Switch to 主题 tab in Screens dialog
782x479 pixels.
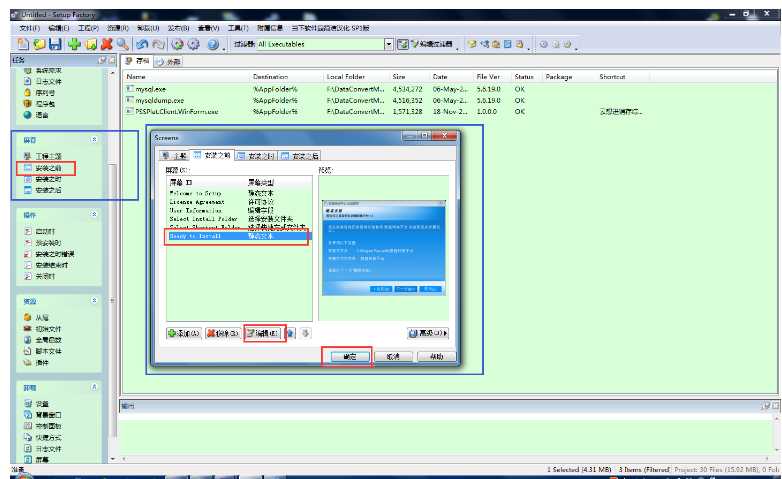click(174, 156)
